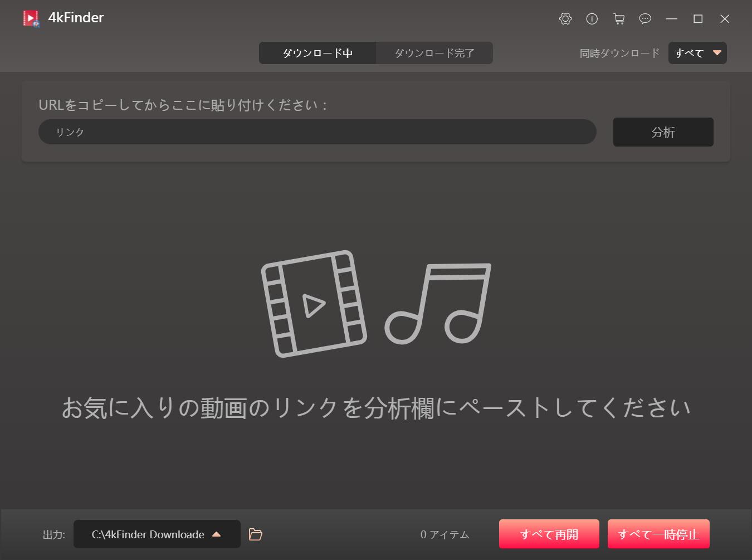Click the すべて再開 button
The image size is (752, 560).
click(549, 534)
